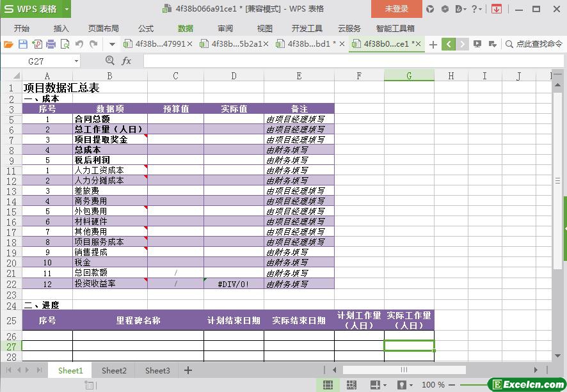Click the print preview icon
The width and height of the screenshot is (567, 392).
click(x=64, y=44)
